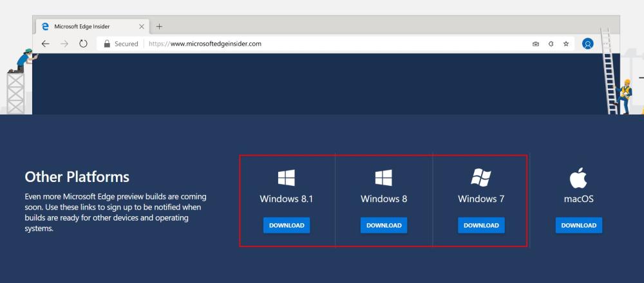Download the Windows 8 build

pos(384,226)
